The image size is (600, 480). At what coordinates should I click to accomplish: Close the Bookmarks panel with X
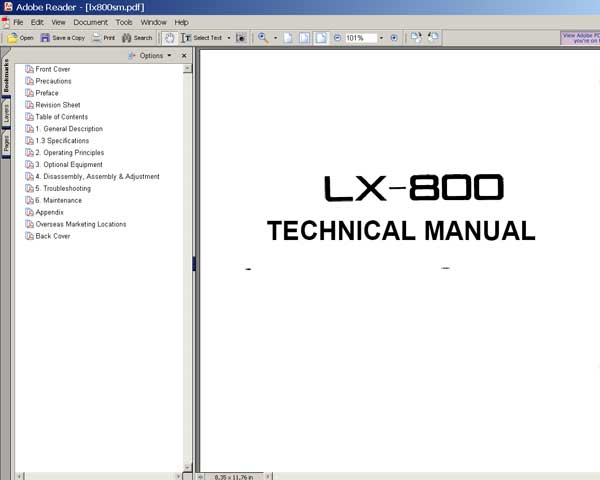point(184,56)
